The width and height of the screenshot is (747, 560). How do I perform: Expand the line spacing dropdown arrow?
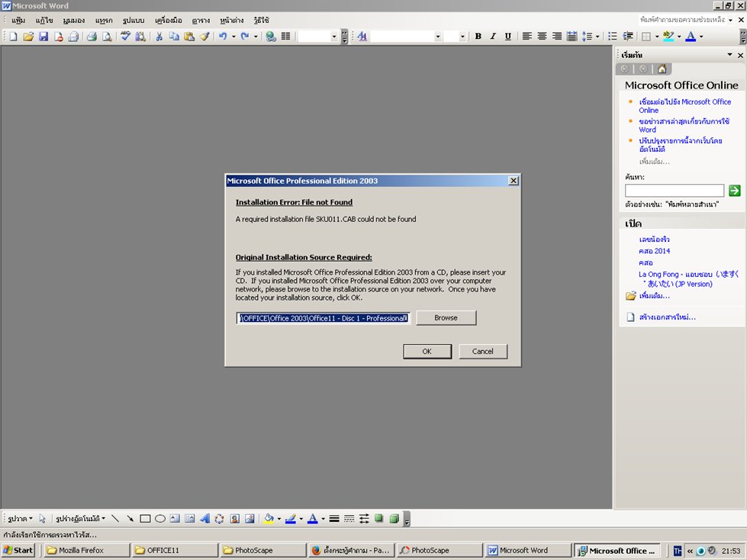(x=597, y=36)
